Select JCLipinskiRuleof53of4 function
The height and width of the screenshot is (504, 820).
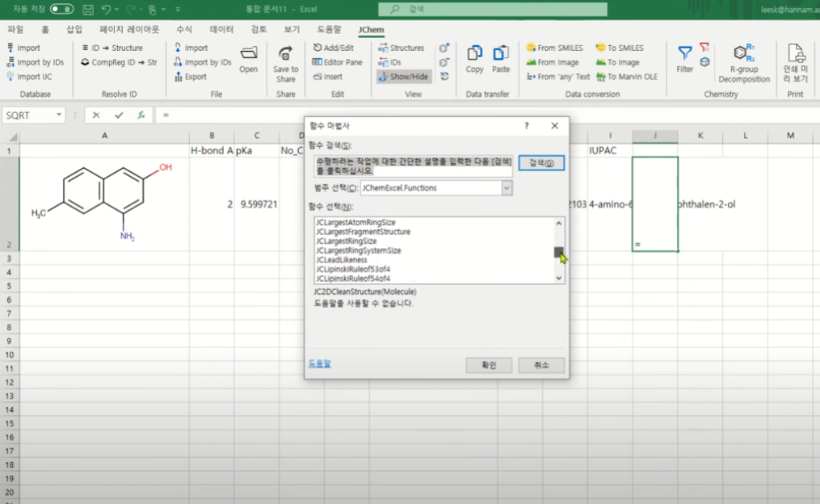coord(353,269)
